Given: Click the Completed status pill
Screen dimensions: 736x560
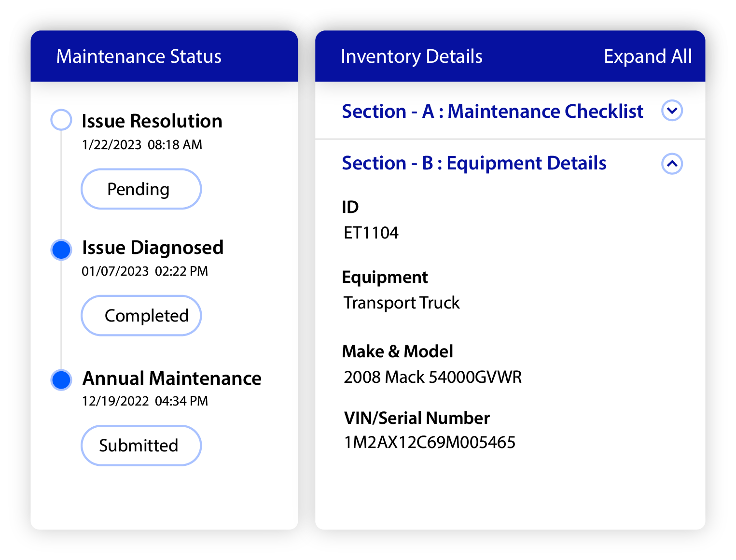Looking at the screenshot, I should (x=140, y=315).
